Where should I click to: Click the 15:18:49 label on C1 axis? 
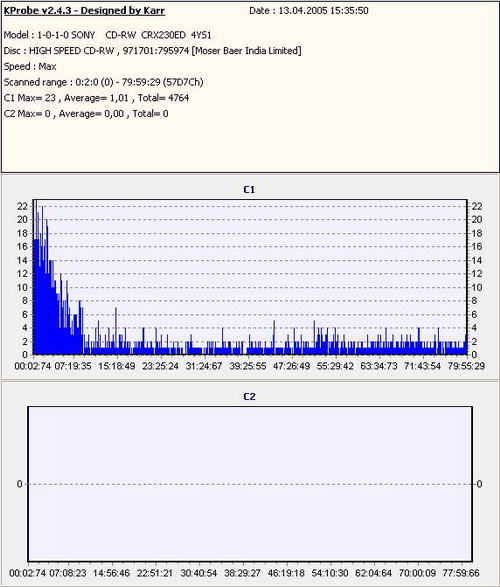[x=117, y=366]
